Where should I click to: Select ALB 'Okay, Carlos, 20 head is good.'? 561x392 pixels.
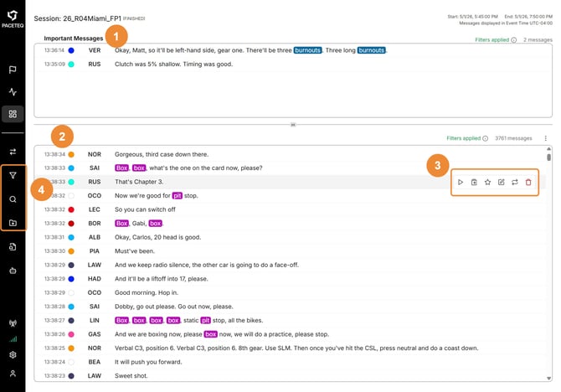(291, 237)
